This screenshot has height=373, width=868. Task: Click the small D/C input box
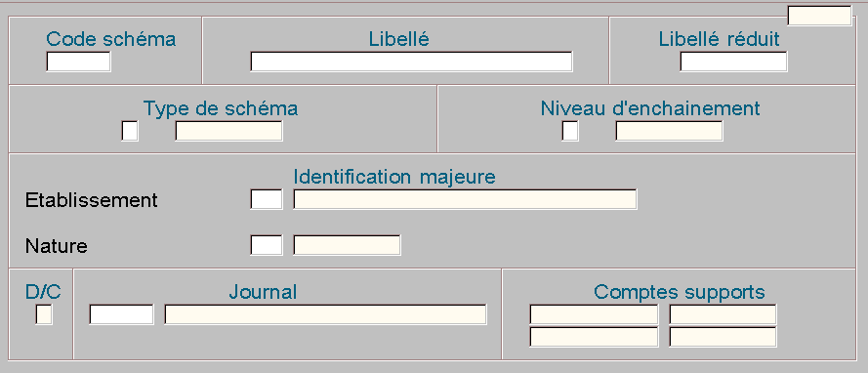tap(44, 314)
